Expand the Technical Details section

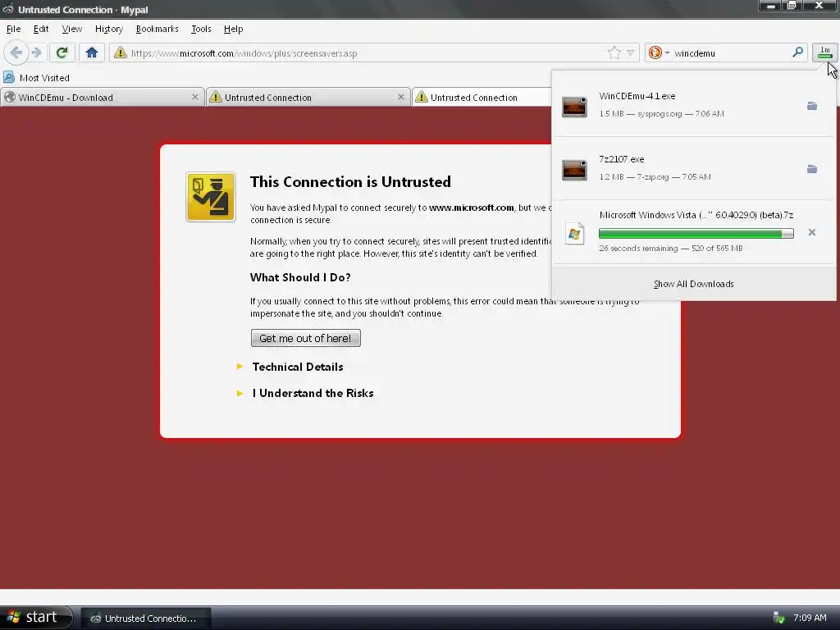tap(297, 367)
